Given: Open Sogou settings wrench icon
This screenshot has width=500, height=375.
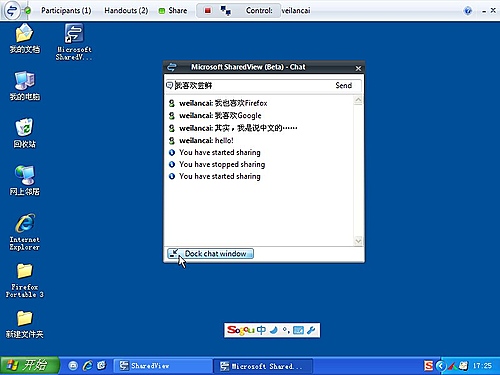Looking at the screenshot, I should tap(311, 330).
